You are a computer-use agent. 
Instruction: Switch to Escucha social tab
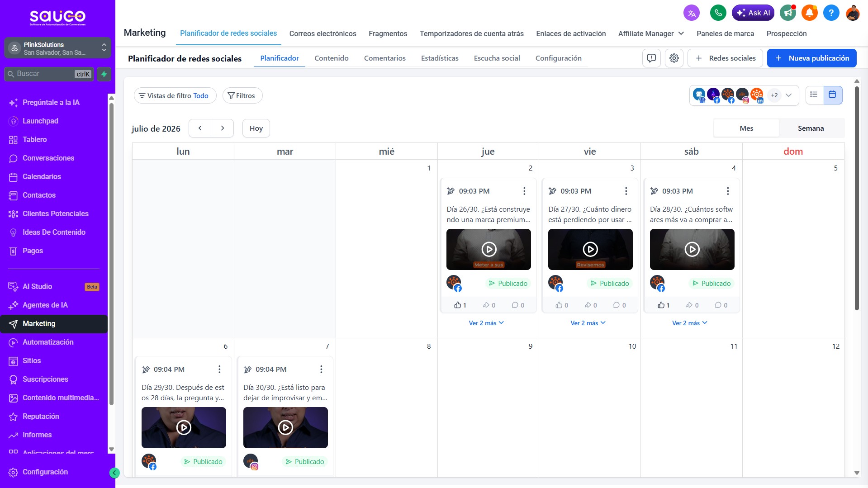[x=497, y=58]
